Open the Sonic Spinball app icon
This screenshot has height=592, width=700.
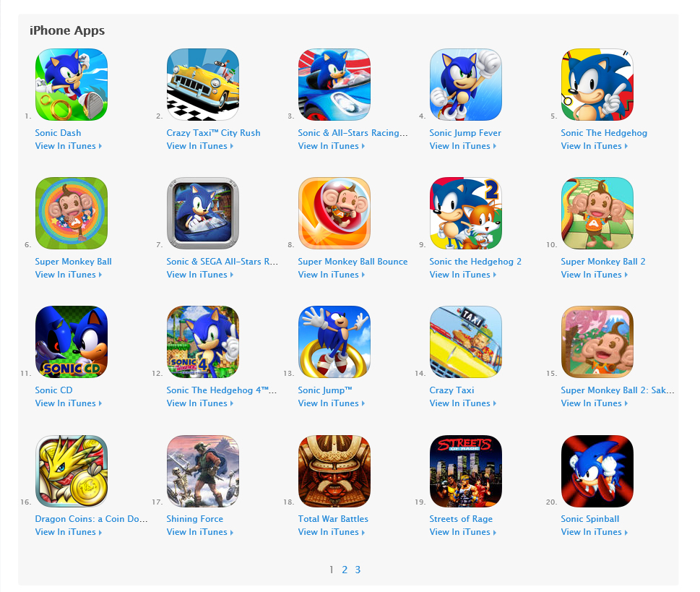[597, 471]
